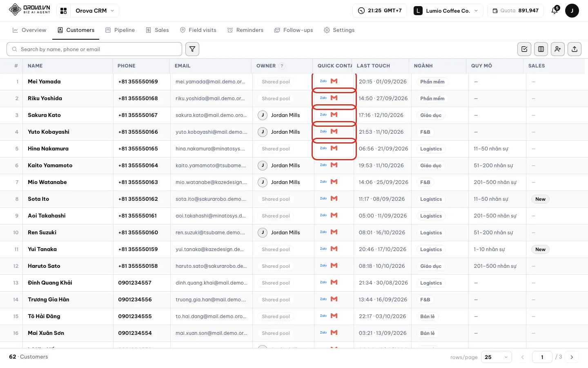This screenshot has height=368, width=588.
Task: Open Zalo chat for Yui Tanaka
Action: coord(323,249)
